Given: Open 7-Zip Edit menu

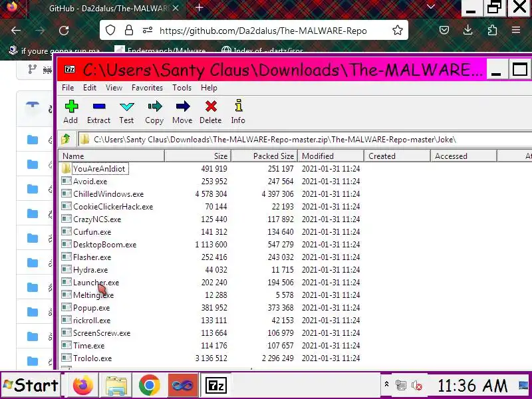Looking at the screenshot, I should coord(90,88).
